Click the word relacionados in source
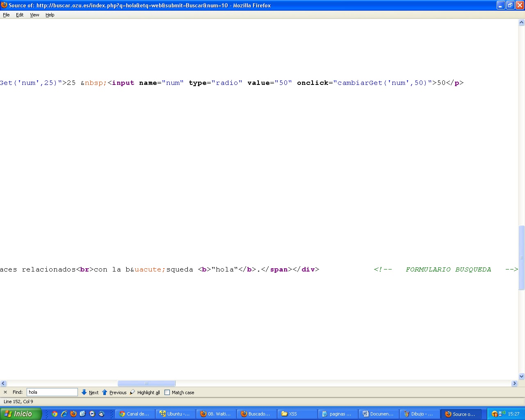Viewport: 525px width, 420px height. coord(49,269)
